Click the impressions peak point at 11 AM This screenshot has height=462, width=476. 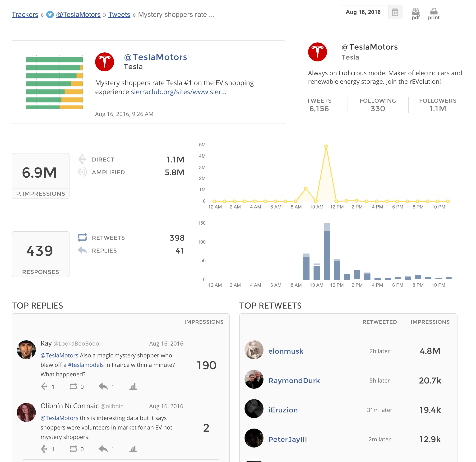click(326, 147)
